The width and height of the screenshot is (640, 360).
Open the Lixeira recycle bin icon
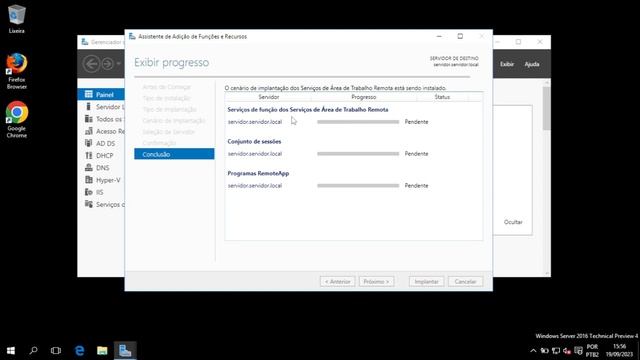16,18
